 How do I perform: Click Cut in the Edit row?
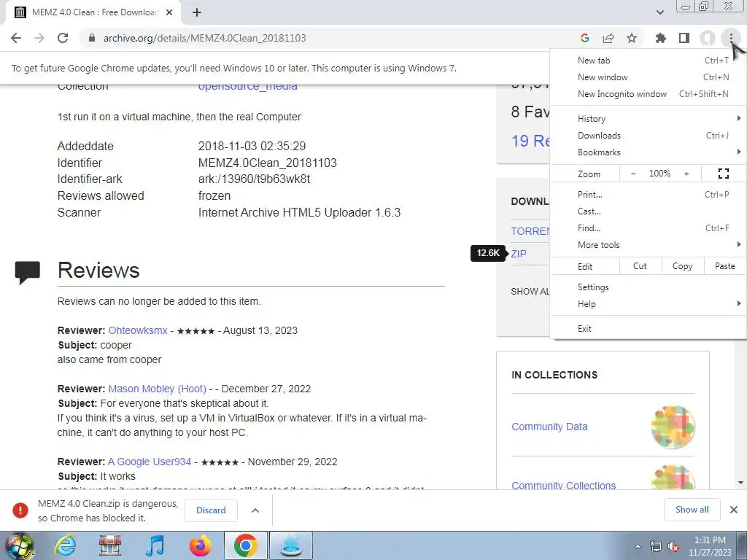click(640, 266)
